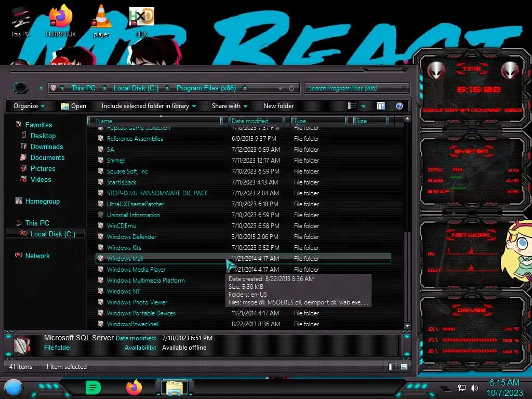Screen dimensions: 532x399
Task: Expand dropdown after This PC breadcrumb
Action: point(104,88)
